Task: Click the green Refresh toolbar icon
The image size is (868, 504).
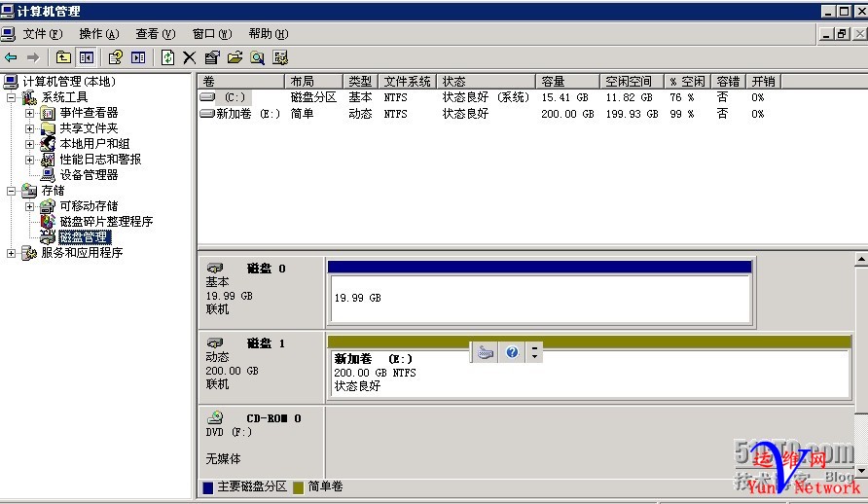Action: [x=167, y=57]
